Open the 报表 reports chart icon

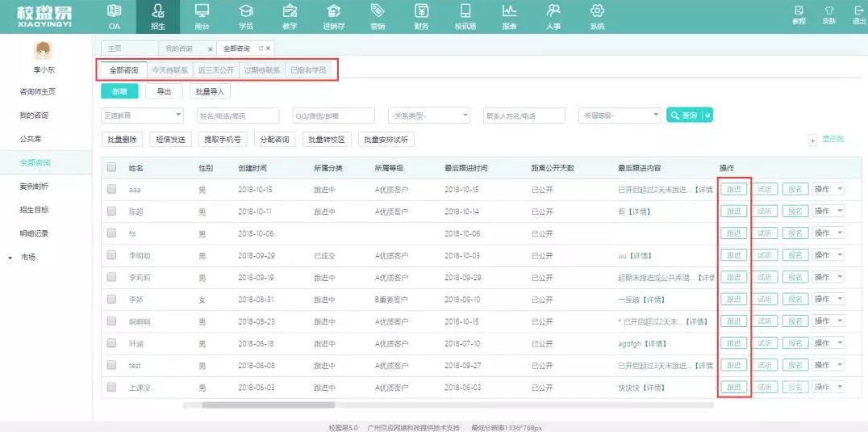tap(509, 11)
